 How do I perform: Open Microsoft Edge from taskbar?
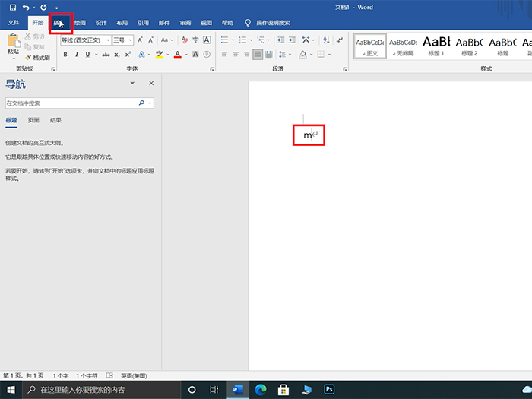[261, 389]
